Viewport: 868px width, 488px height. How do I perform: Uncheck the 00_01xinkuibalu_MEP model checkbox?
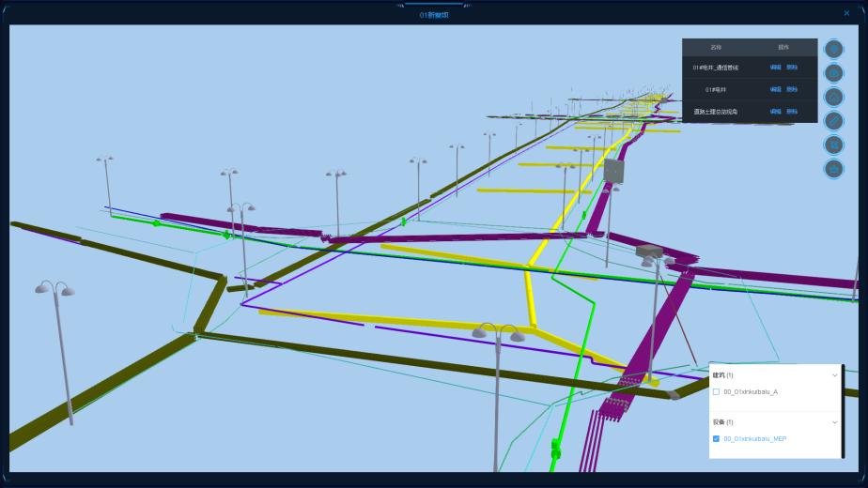point(716,438)
